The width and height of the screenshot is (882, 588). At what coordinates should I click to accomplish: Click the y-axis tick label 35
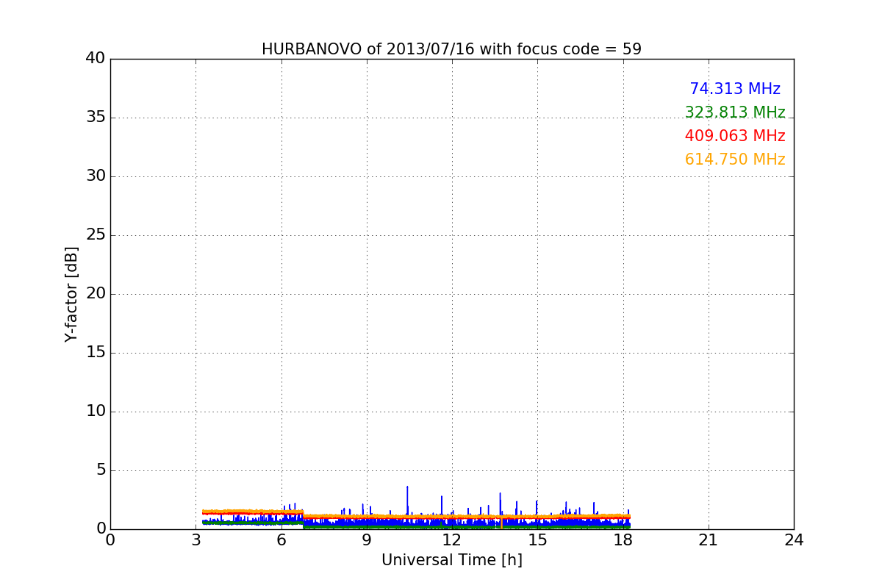96,118
